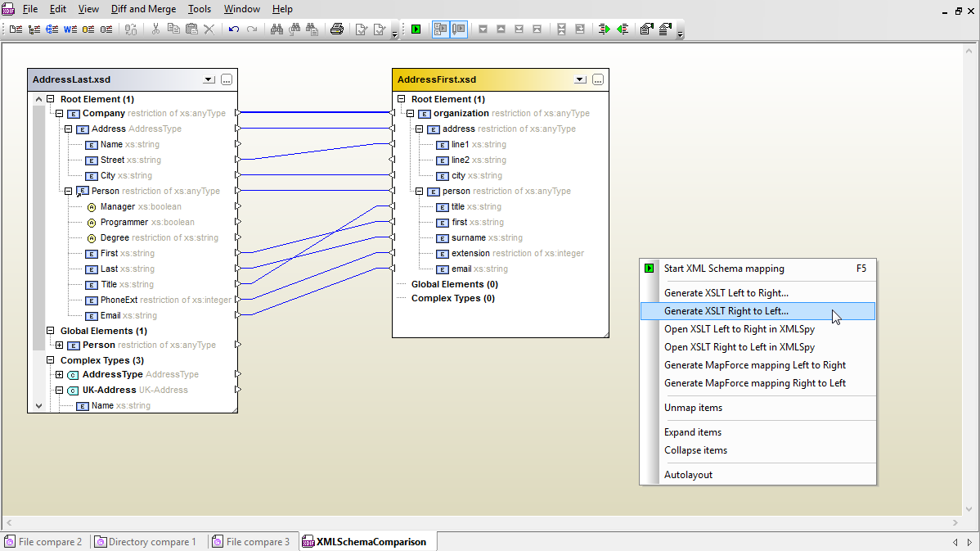Screen dimensions: 980x551
Task: Select Open XSLT Left to Right in XMLSpy
Action: coord(757,329)
